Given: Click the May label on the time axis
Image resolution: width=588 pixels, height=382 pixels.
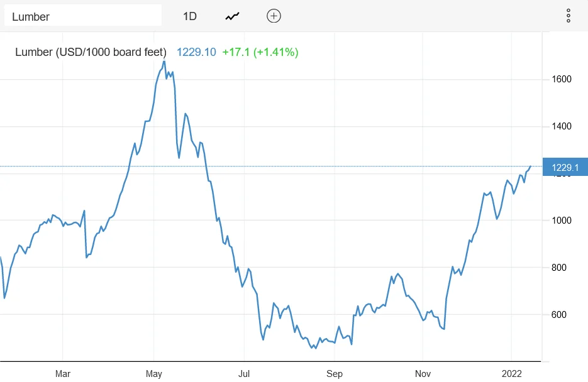Looking at the screenshot, I should pos(154,374).
